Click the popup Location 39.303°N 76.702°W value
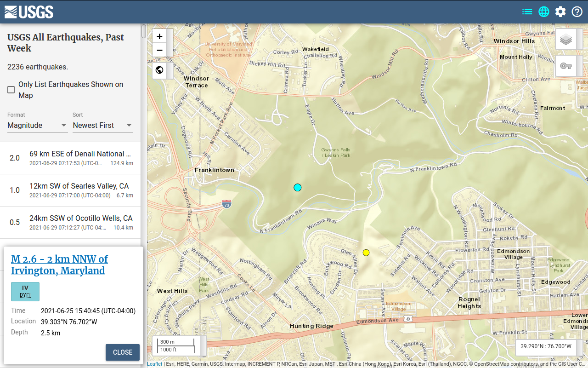 tap(69, 322)
